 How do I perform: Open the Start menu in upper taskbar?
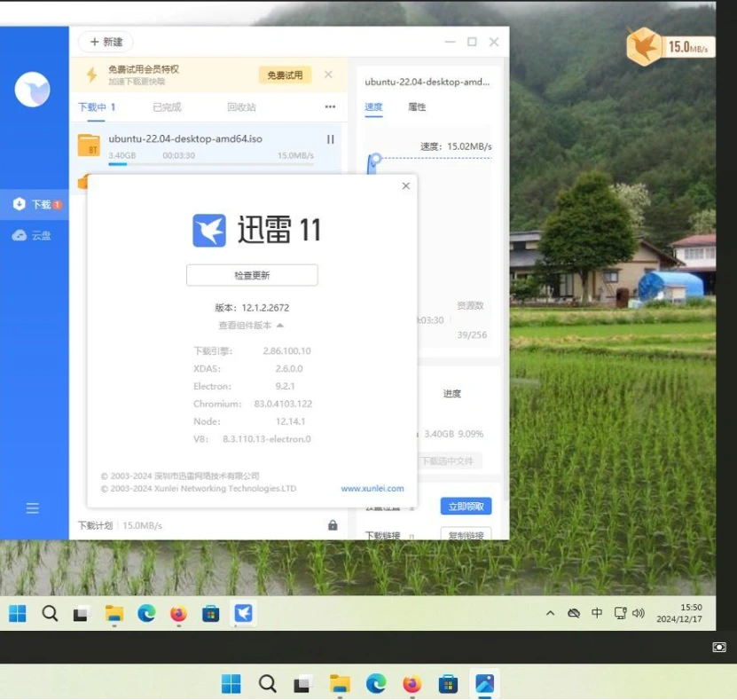(18, 614)
